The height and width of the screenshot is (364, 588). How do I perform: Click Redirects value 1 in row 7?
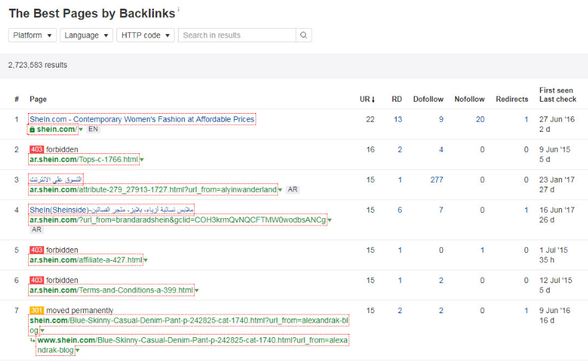click(x=526, y=310)
